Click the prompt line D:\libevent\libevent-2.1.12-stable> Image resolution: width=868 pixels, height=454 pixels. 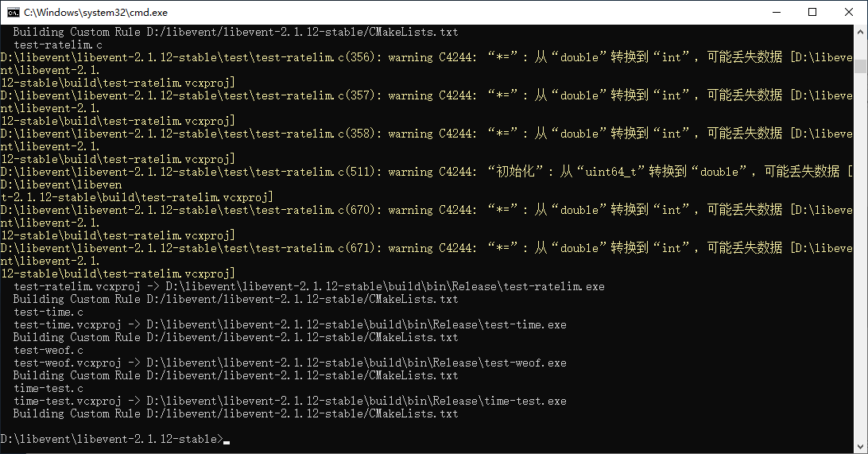111,440
